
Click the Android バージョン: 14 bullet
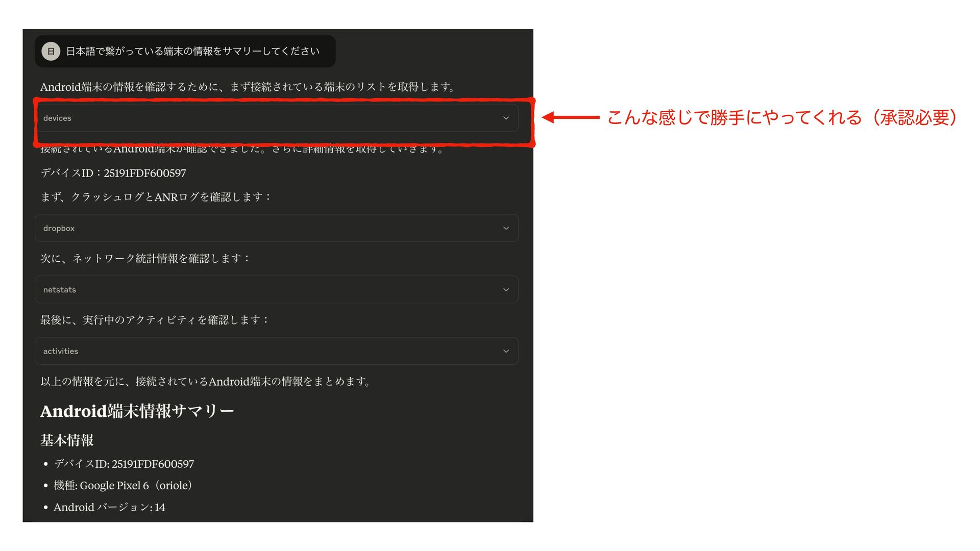pos(109,507)
